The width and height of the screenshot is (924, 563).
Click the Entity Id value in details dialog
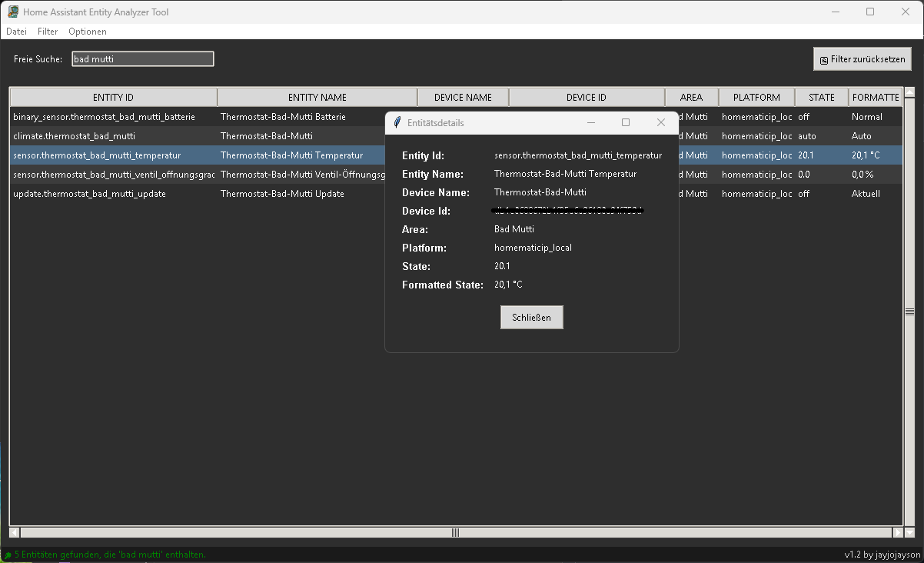578,155
